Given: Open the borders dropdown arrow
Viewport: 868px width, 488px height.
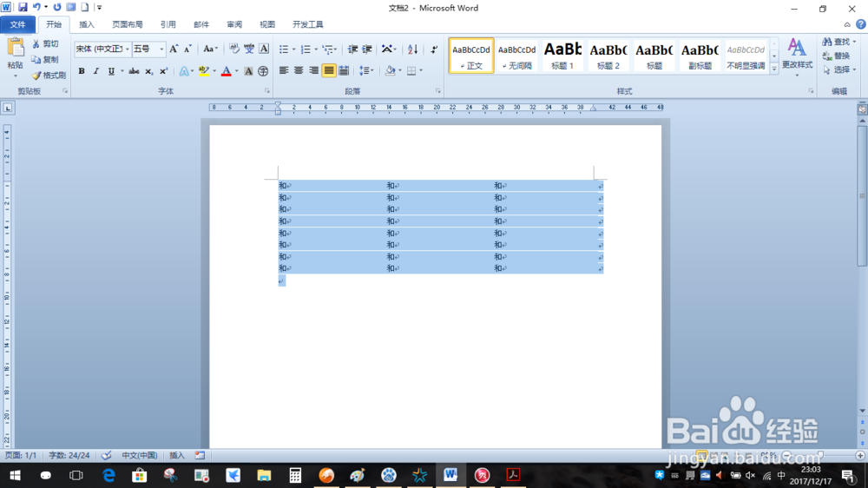Looking at the screenshot, I should [x=421, y=71].
